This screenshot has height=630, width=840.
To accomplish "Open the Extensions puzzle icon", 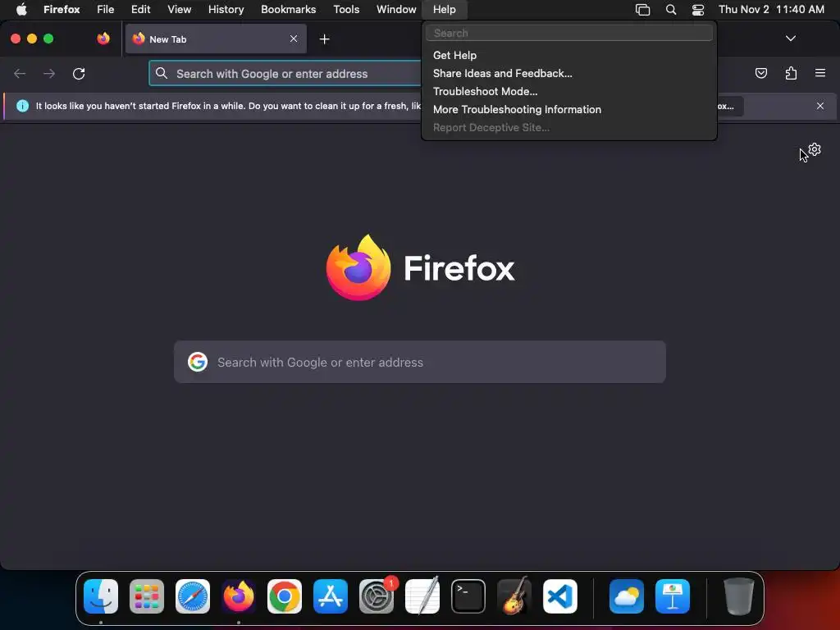I will tap(791, 73).
